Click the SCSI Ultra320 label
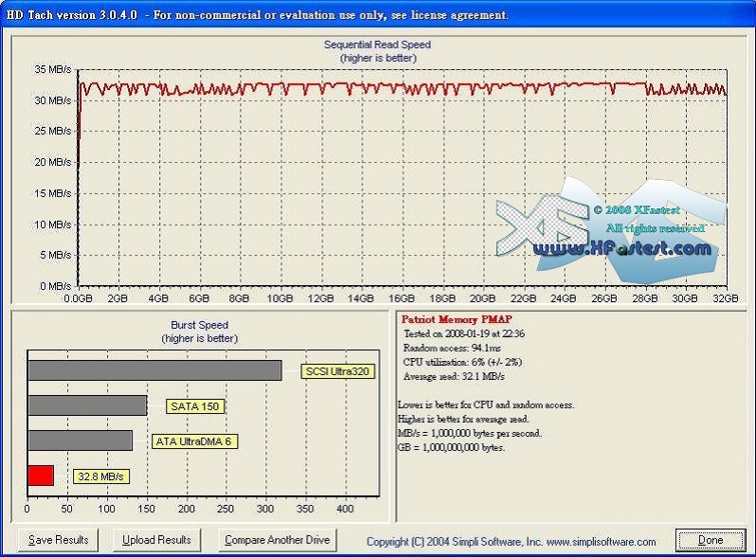 tap(338, 371)
